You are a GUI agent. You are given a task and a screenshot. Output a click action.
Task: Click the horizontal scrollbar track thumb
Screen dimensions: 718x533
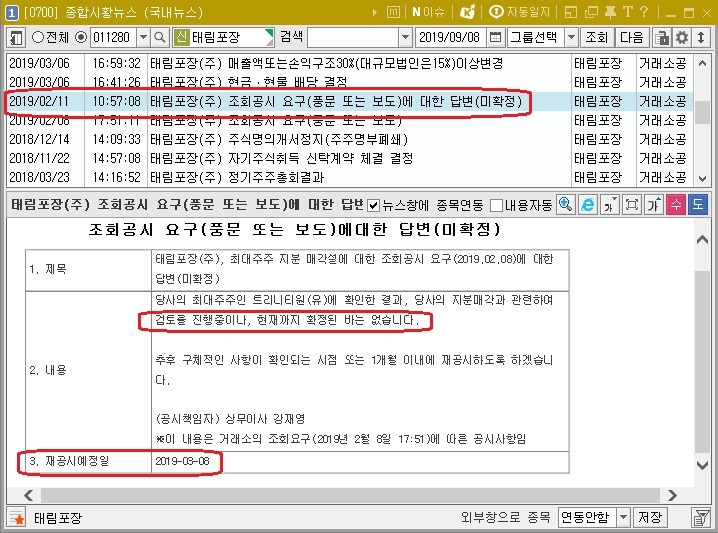(x=350, y=495)
